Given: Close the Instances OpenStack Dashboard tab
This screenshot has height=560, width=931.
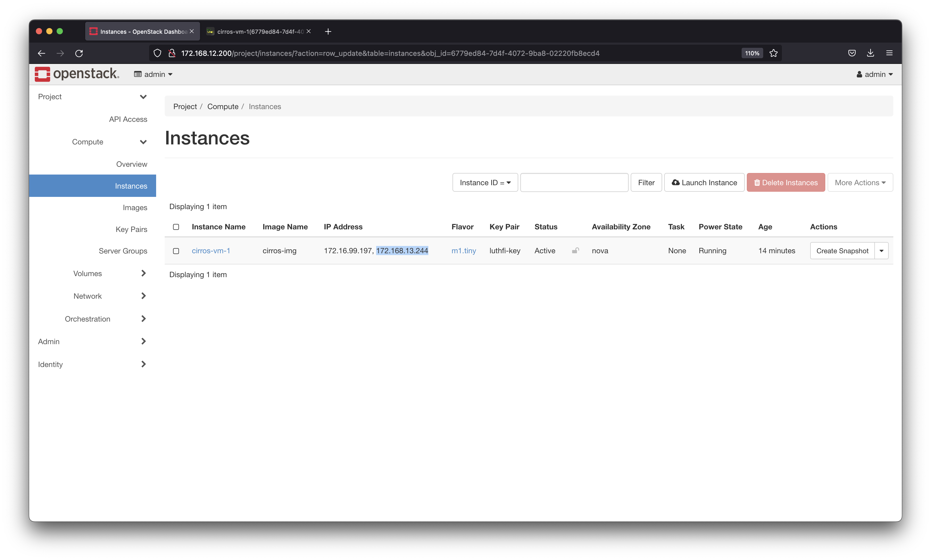Looking at the screenshot, I should click(x=192, y=31).
